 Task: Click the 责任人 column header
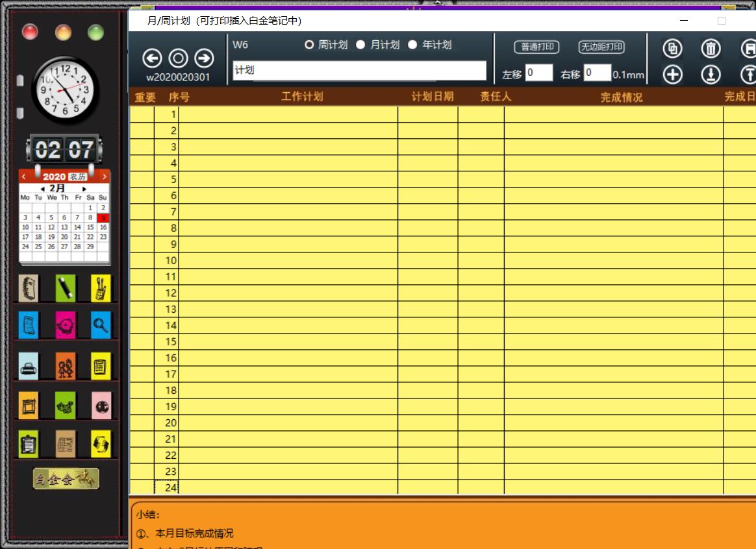coord(496,96)
